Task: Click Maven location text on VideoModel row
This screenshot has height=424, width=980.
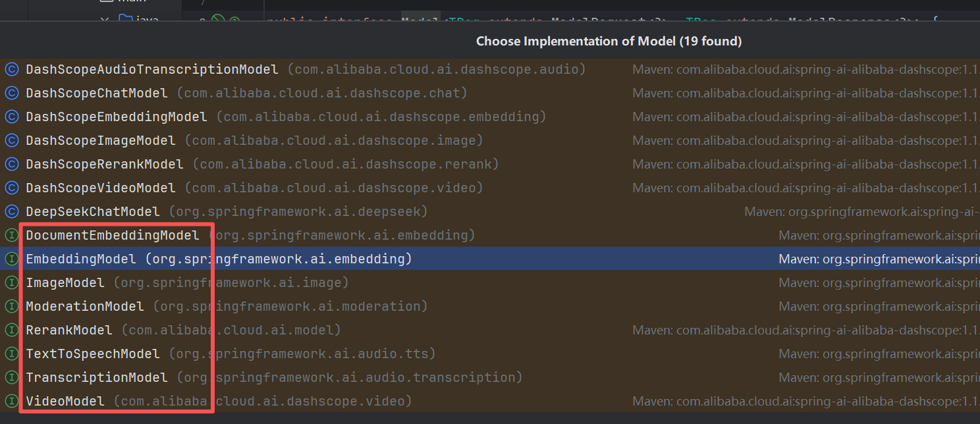Action: 806,401
